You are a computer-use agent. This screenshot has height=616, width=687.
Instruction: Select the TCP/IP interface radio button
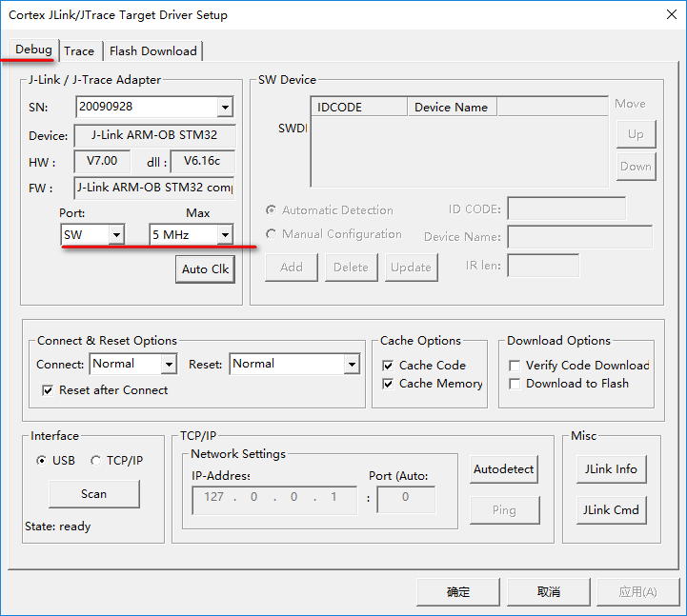[95, 461]
